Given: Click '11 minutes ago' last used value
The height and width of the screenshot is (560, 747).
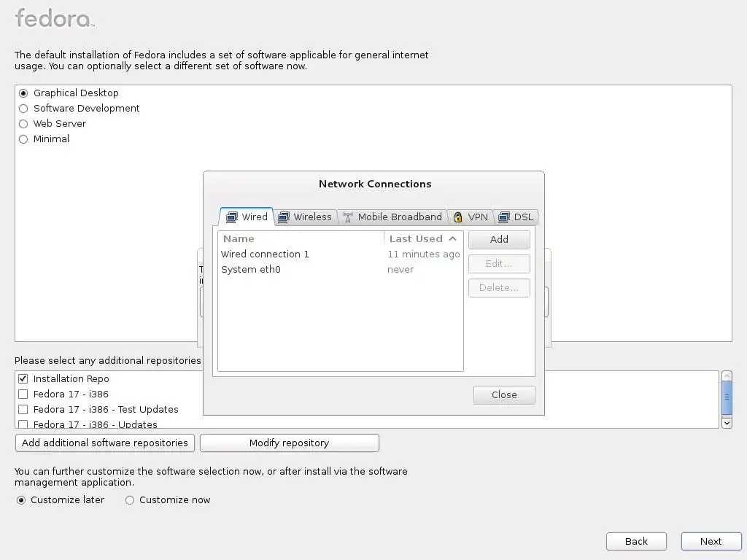Looking at the screenshot, I should pos(424,254).
